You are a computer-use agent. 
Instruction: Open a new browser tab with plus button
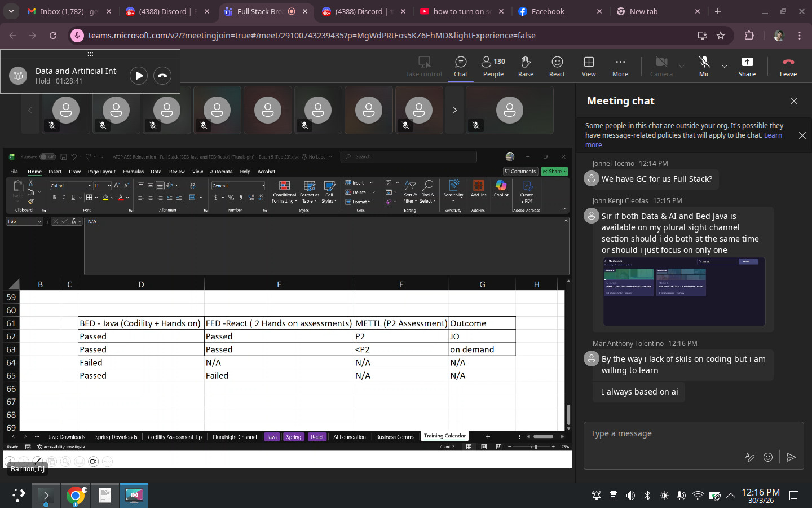coord(718,11)
